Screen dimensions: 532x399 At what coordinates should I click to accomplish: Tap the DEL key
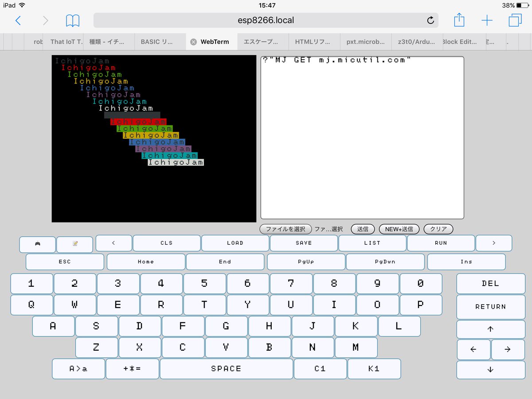coord(490,284)
